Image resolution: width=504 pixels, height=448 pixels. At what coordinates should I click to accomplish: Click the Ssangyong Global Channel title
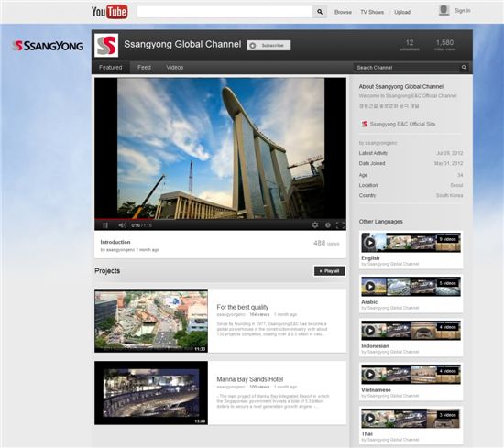tap(182, 44)
